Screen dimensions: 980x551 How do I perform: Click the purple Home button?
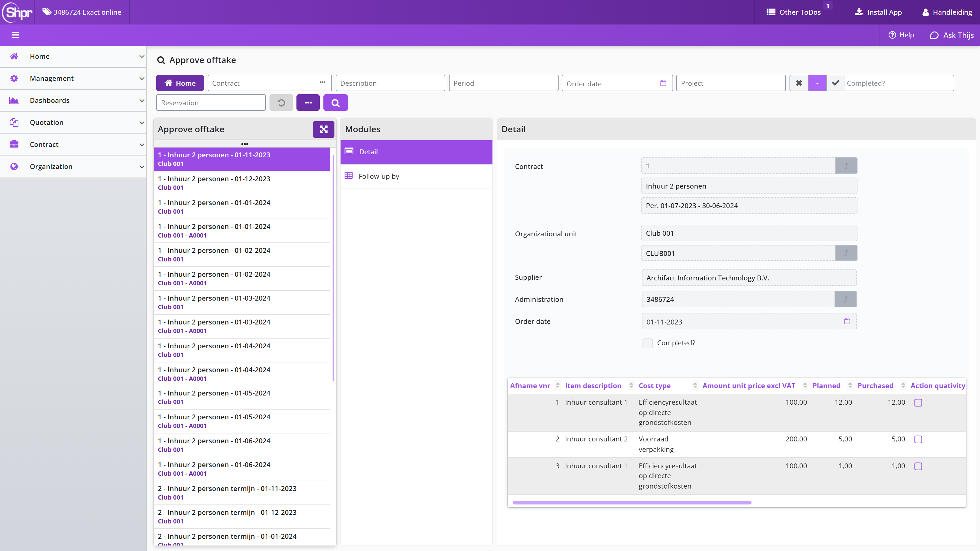click(x=180, y=83)
